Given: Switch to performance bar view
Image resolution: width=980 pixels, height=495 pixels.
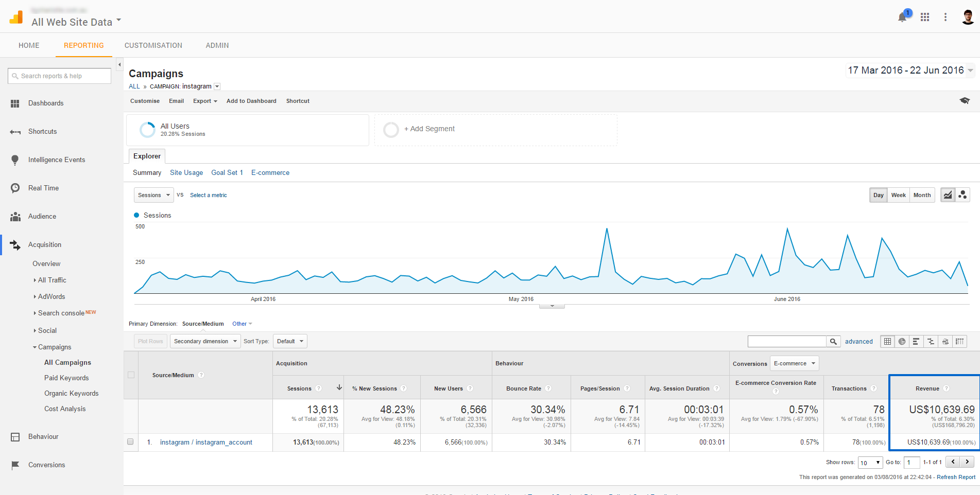Looking at the screenshot, I should 916,341.
